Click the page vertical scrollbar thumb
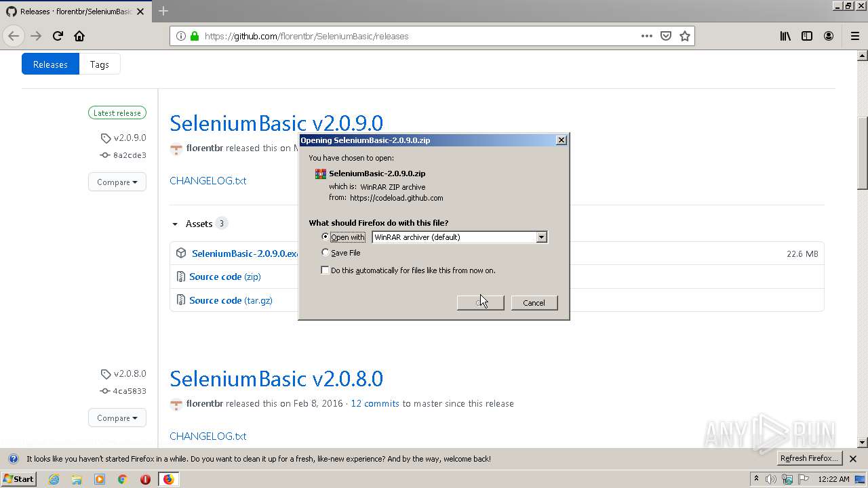This screenshot has height=488, width=868. [863, 153]
